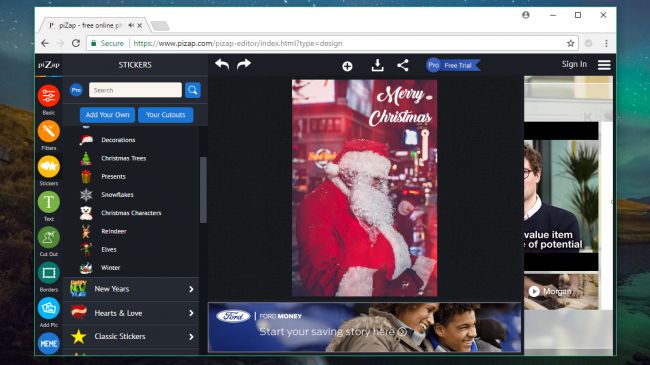
Task: Open the hamburger menu
Action: [x=604, y=65]
